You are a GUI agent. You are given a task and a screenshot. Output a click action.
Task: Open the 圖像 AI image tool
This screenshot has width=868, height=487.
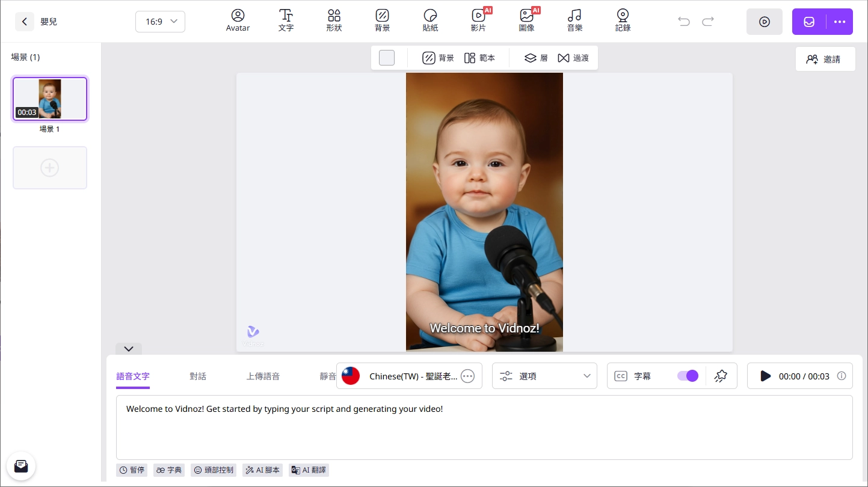coord(527,20)
